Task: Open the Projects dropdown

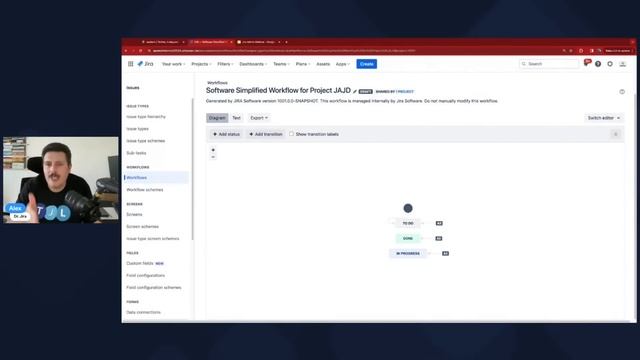Action: pyautogui.click(x=201, y=64)
